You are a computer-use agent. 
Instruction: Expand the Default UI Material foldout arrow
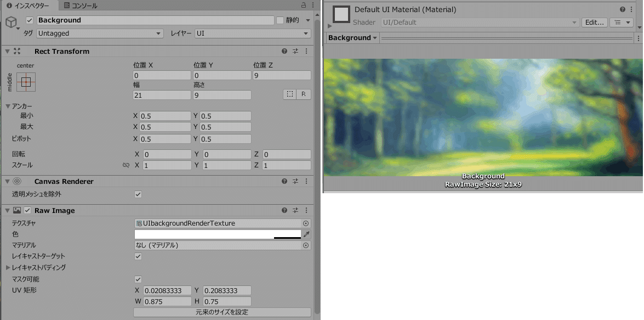click(x=329, y=26)
